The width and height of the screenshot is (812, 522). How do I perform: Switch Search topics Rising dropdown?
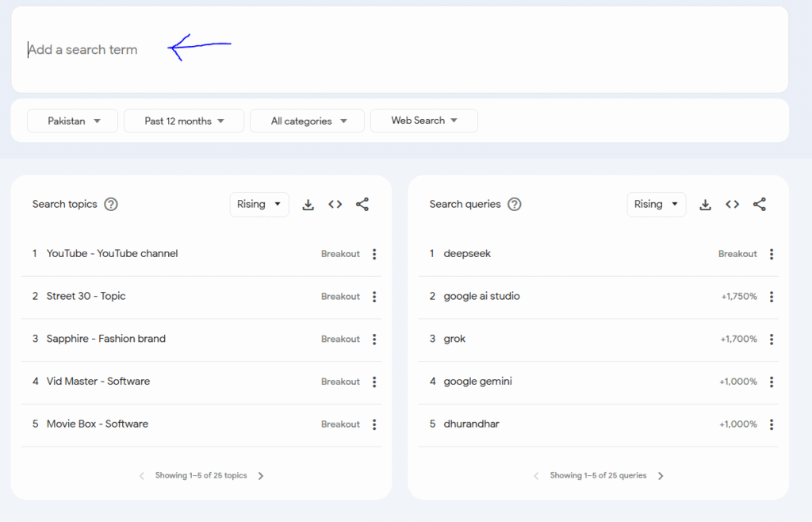tap(259, 205)
